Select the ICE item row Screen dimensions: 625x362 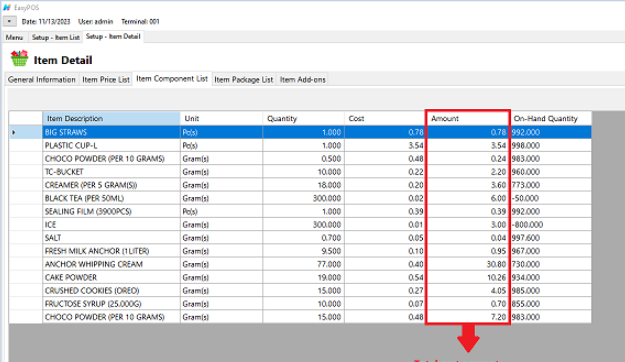click(300, 224)
